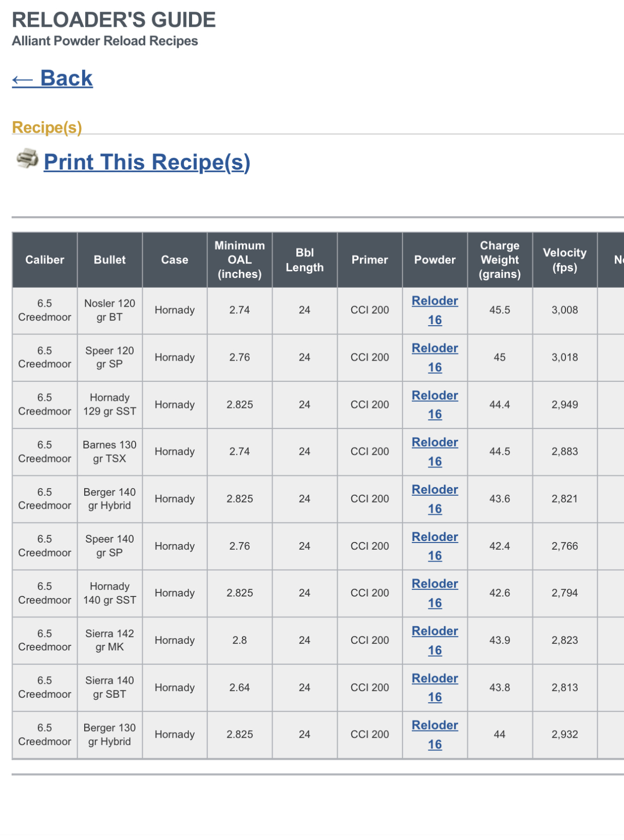Click the 3,018 velocity cell
Image resolution: width=624 pixels, height=840 pixels.
point(564,358)
